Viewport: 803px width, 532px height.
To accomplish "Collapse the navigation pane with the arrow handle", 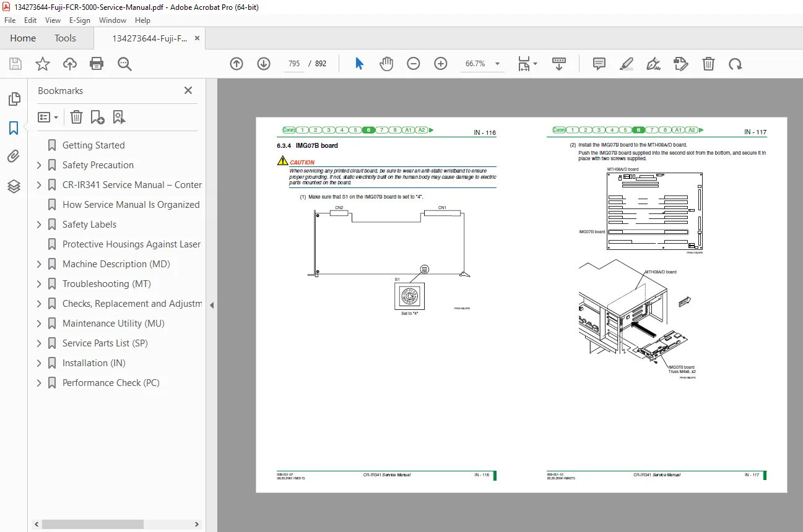I will 212,305.
